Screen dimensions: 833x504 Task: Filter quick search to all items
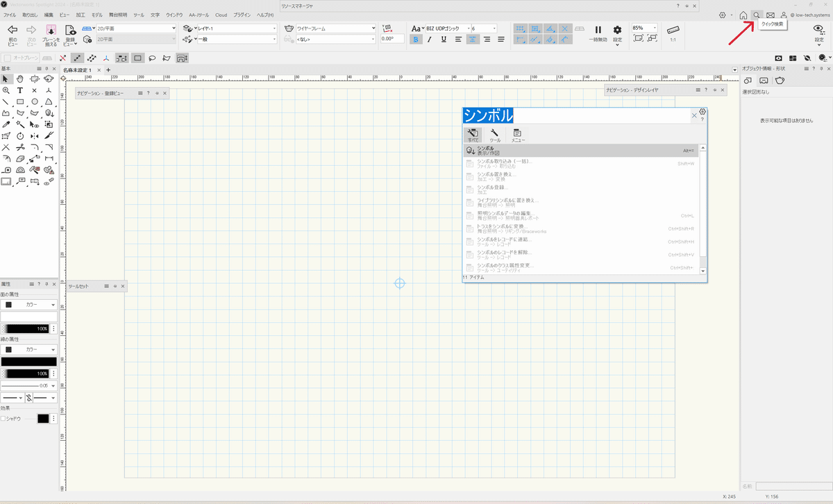click(x=473, y=135)
